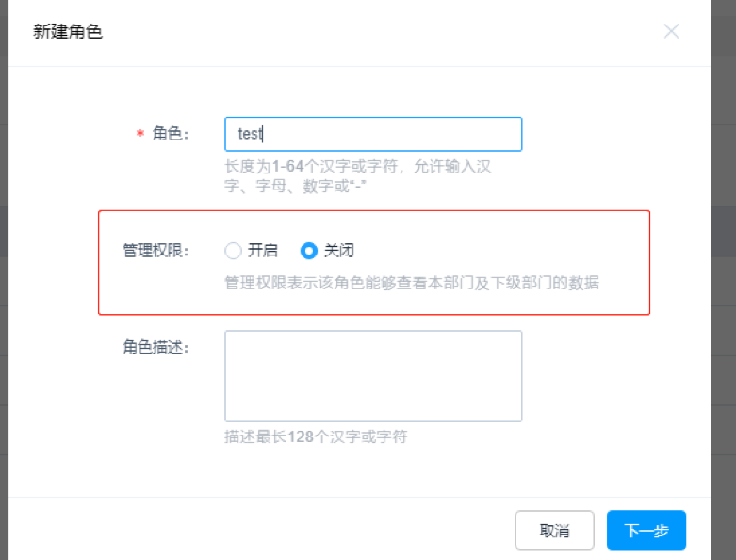Viewport: 736px width, 560px height.
Task: Click the 开启 option label text
Action: pos(263,251)
